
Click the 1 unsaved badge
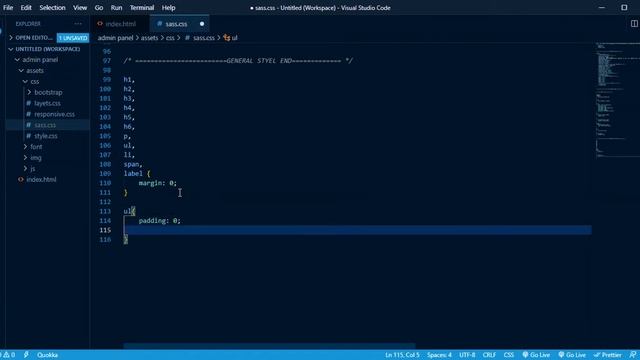73,38
